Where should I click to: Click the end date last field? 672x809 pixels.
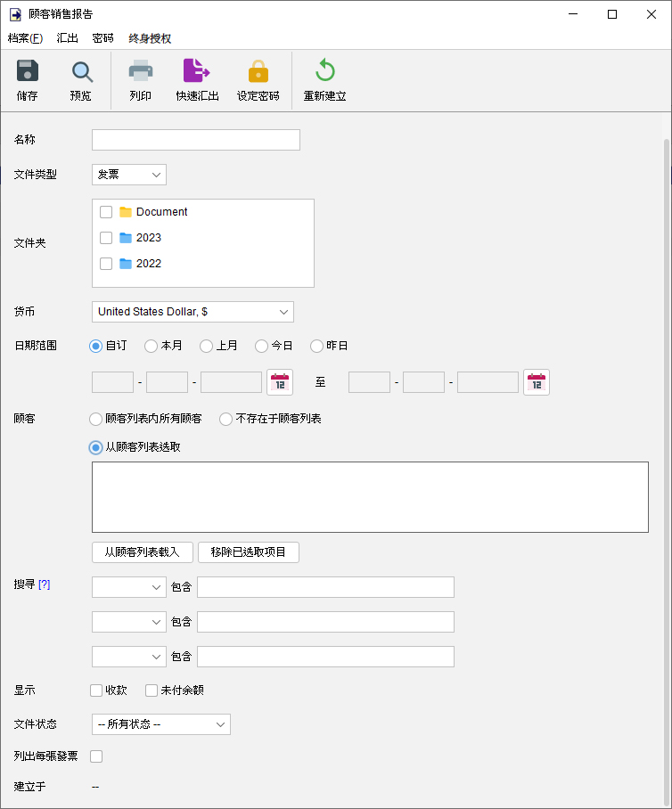488,382
